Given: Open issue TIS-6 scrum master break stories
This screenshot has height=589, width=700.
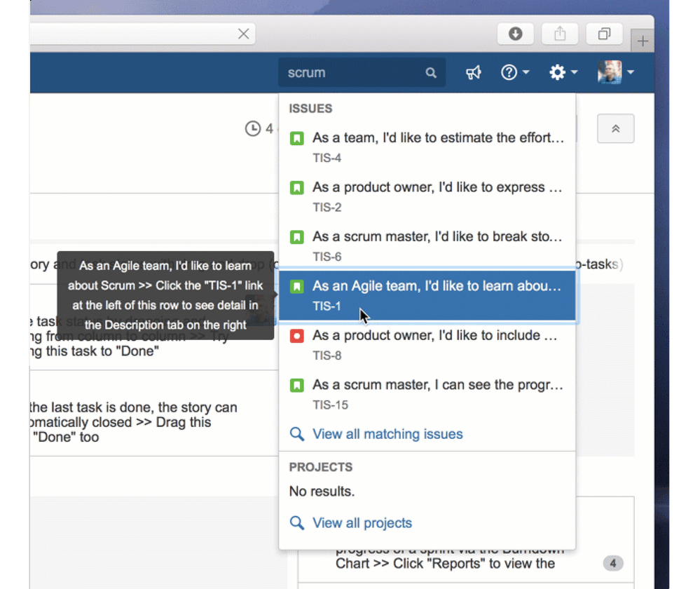Looking at the screenshot, I should tap(427, 246).
